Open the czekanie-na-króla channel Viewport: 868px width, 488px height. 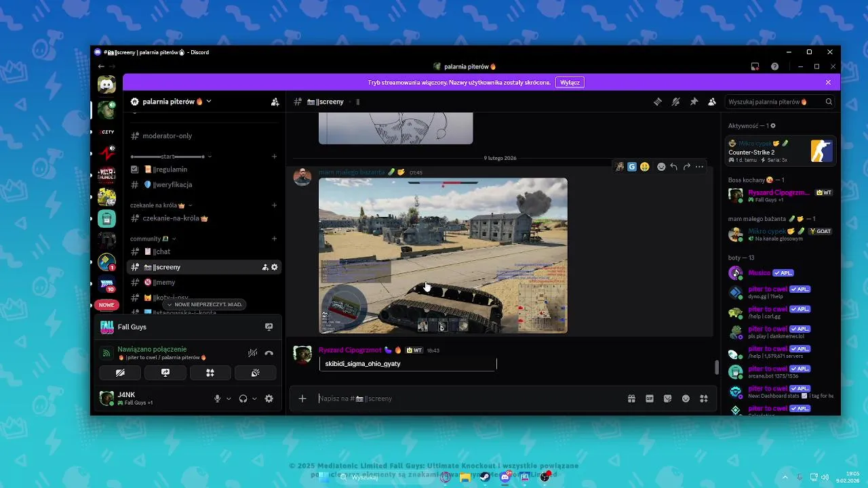pyautogui.click(x=203, y=218)
